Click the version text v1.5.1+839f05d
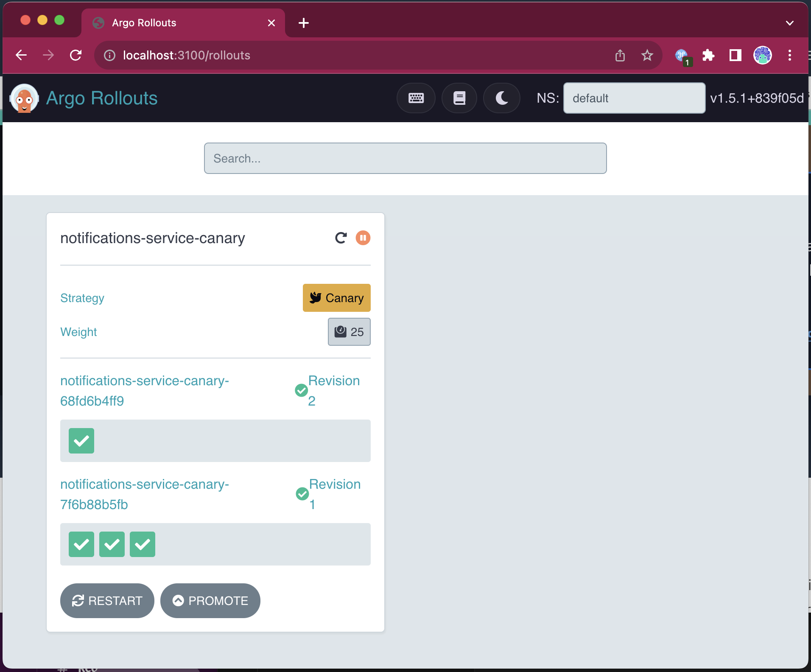 click(757, 98)
